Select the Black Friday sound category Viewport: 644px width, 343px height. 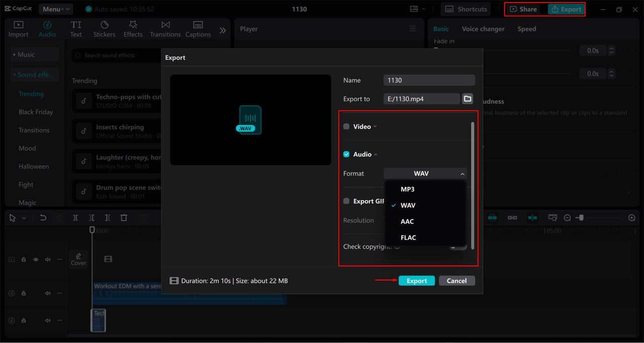coord(36,112)
